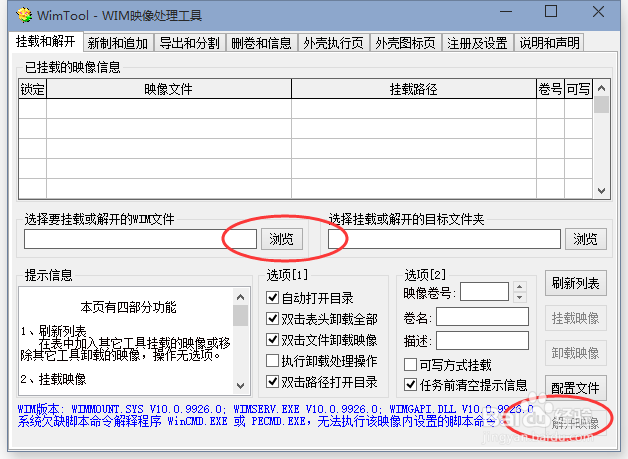This screenshot has height=459, width=628.
Task: Click the WIM file path input field
Action: click(140, 239)
